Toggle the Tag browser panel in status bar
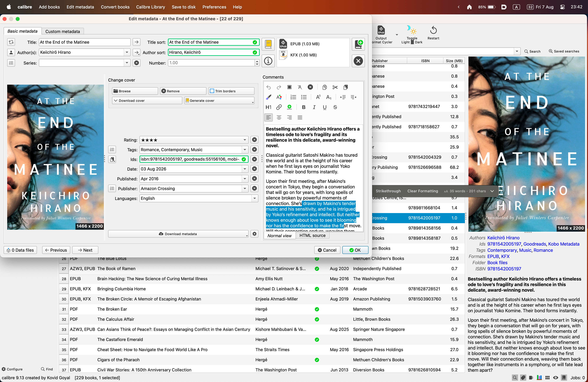 [x=523, y=378]
